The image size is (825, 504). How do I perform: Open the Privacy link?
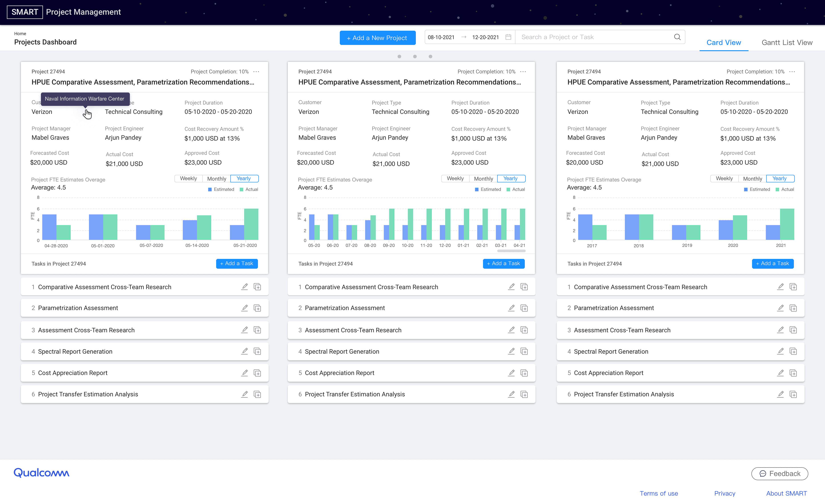tap(724, 493)
